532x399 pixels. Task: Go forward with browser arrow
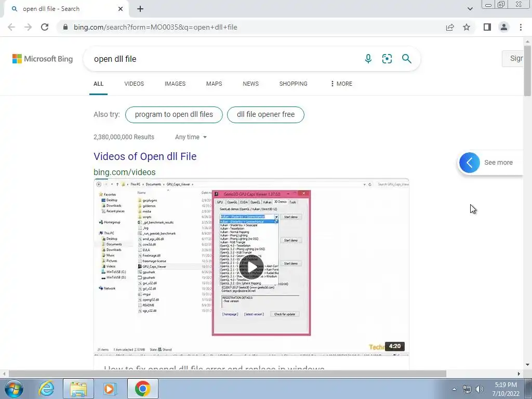point(28,27)
